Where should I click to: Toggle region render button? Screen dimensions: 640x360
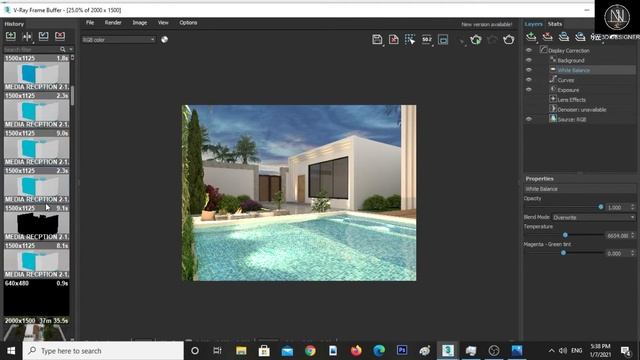coord(443,40)
